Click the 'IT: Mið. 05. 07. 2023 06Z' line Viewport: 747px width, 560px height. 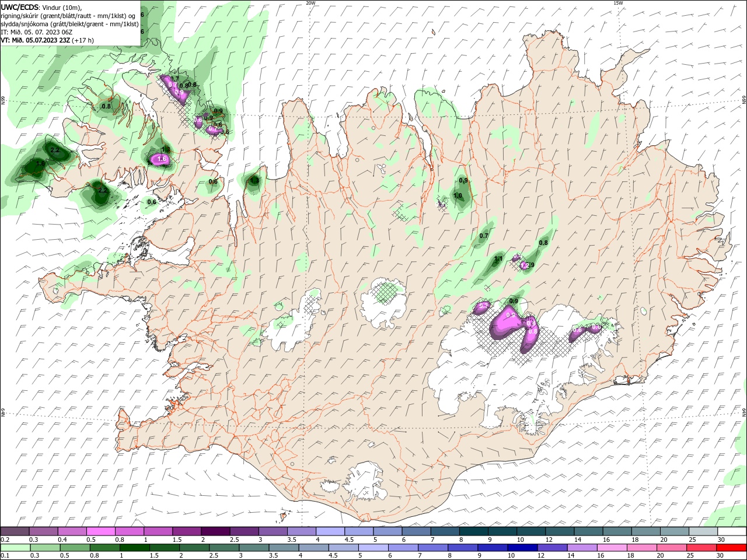[37, 32]
